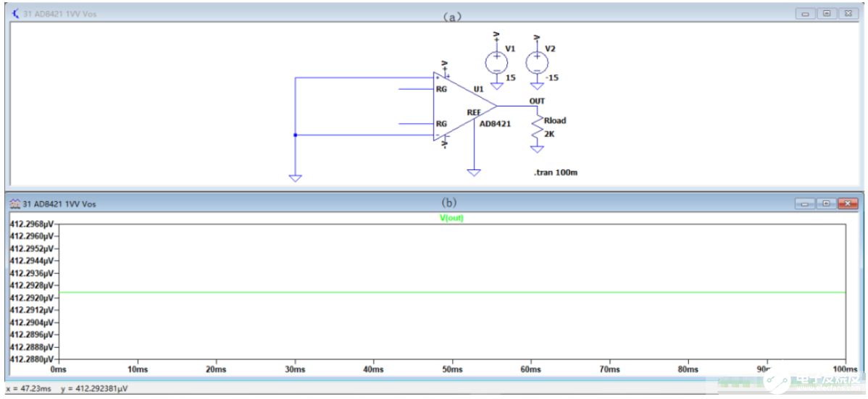The height and width of the screenshot is (399, 868).
Task: Click ground symbol below REF pin
Action: pyautogui.click(x=473, y=172)
